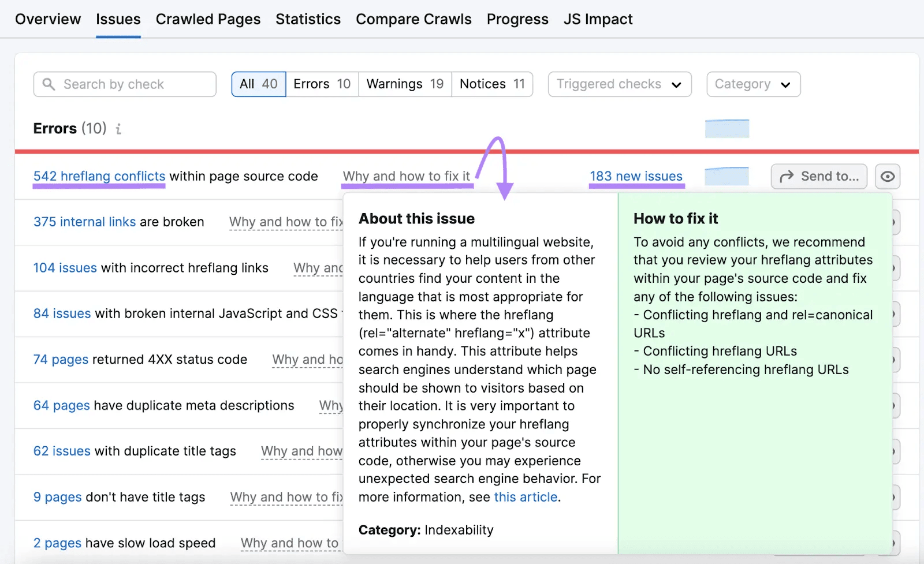Click the hreflang conflicts trend graph thumbnail
Image resolution: width=924 pixels, height=564 pixels.
click(x=726, y=176)
